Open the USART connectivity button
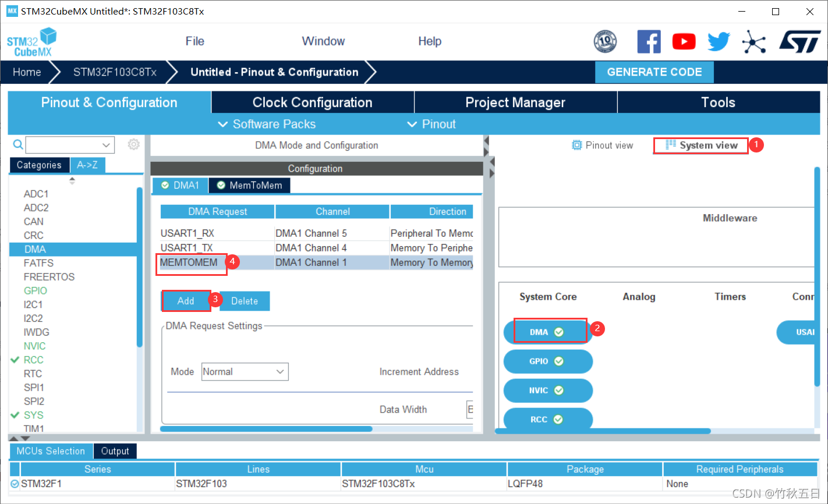The image size is (828, 504). 797,332
